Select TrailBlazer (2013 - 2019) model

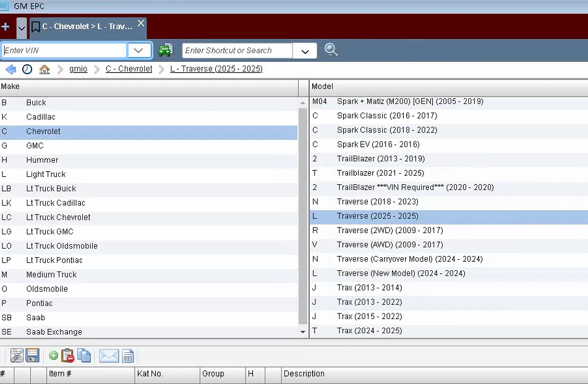coord(449,159)
